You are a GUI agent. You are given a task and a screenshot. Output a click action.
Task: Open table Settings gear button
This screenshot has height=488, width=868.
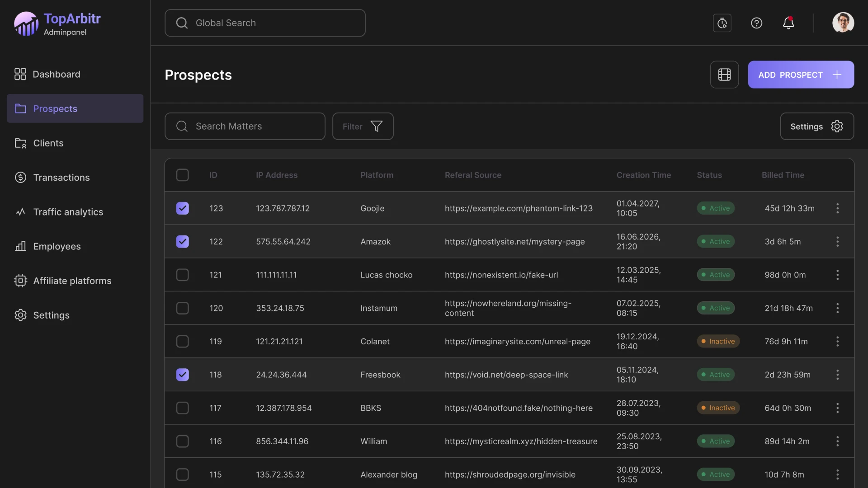coord(816,127)
